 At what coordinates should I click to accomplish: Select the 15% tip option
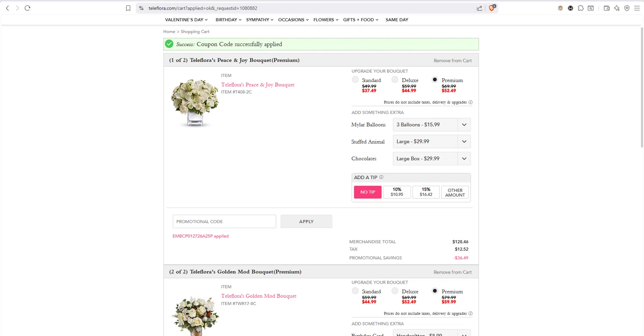[x=426, y=192]
